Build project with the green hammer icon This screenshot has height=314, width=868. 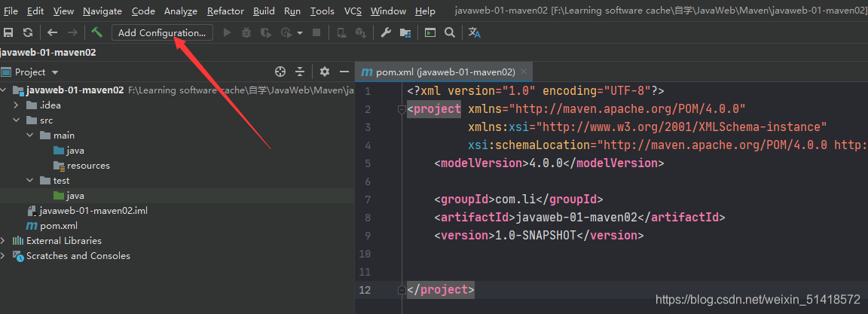(x=97, y=32)
